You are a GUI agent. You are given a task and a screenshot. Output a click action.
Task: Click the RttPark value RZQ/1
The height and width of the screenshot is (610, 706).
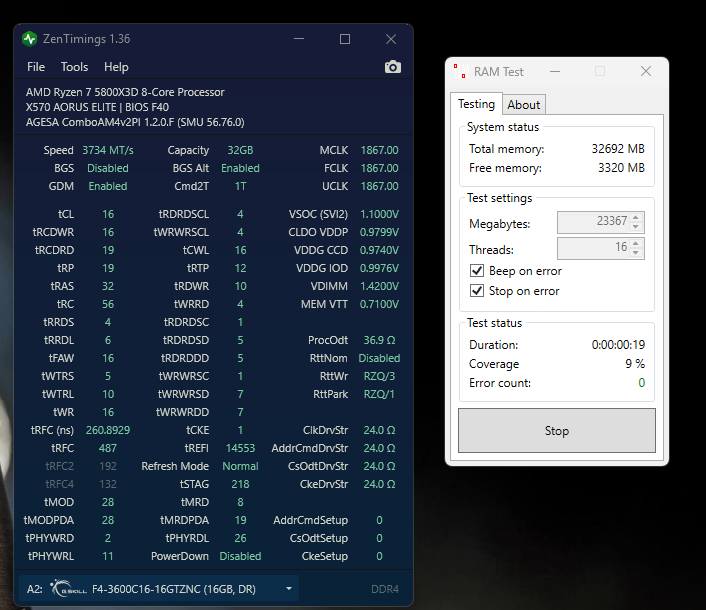(379, 394)
